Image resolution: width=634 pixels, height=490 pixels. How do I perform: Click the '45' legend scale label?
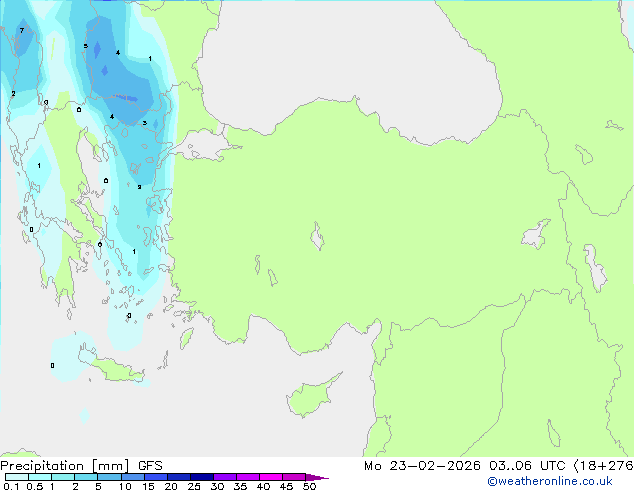point(286,486)
